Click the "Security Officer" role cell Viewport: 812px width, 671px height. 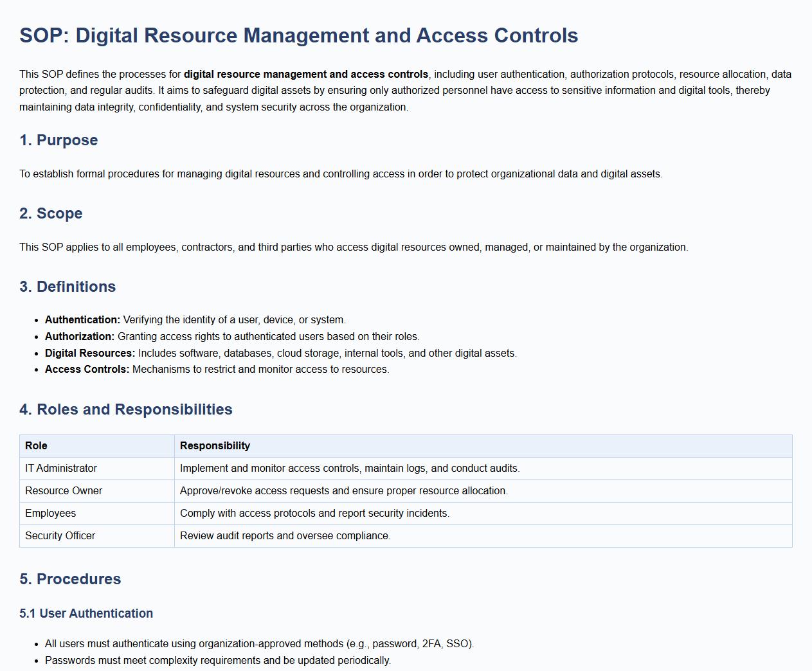pyautogui.click(x=60, y=536)
